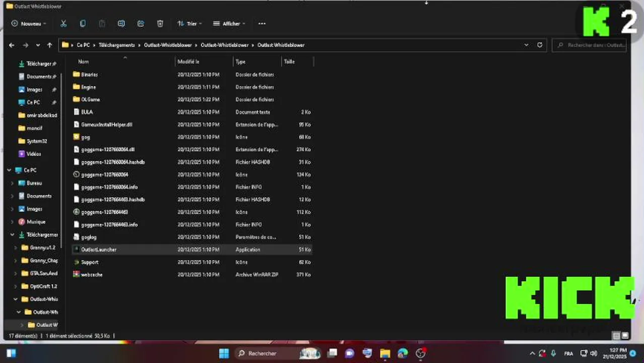Sort by the Type column header

point(240,62)
